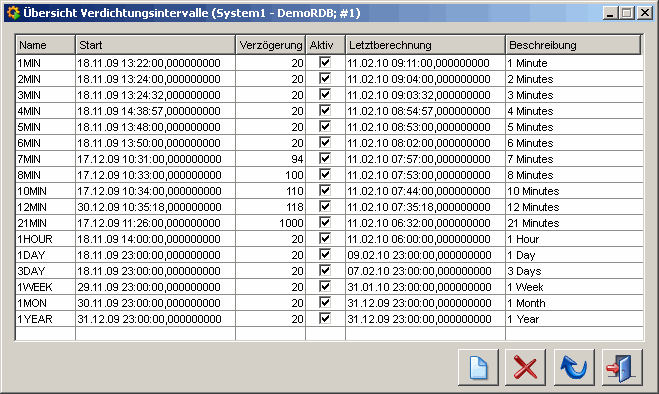This screenshot has width=659, height=394.
Task: Disable Aktiv checkbox for 1YEAR row
Action: click(325, 318)
